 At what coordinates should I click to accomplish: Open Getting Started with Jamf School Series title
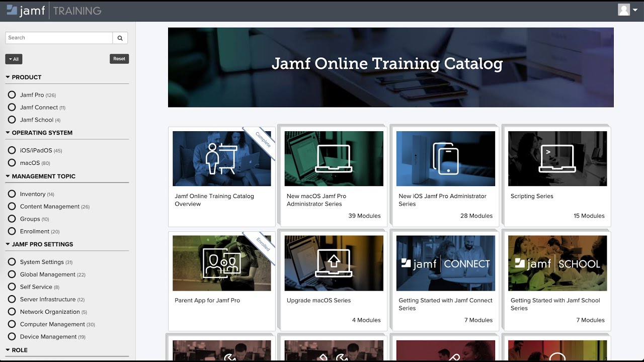pos(555,304)
